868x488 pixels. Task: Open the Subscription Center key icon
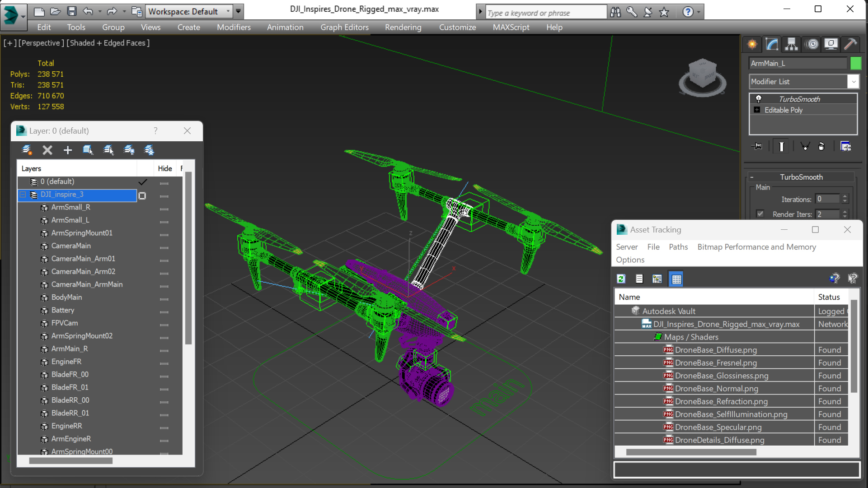coord(632,12)
